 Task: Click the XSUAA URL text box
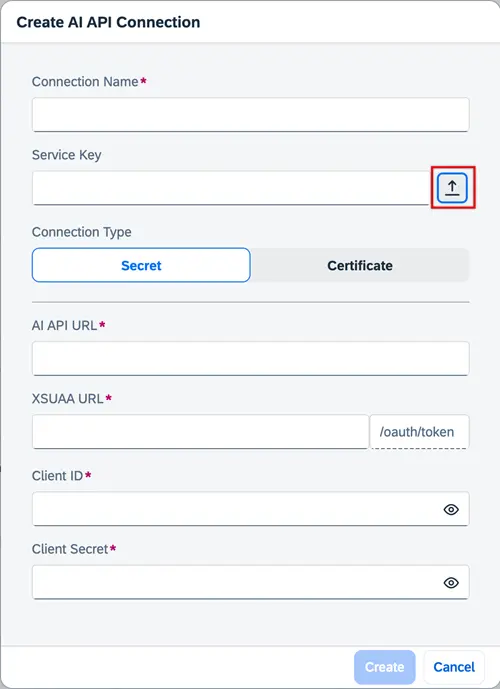click(x=200, y=432)
